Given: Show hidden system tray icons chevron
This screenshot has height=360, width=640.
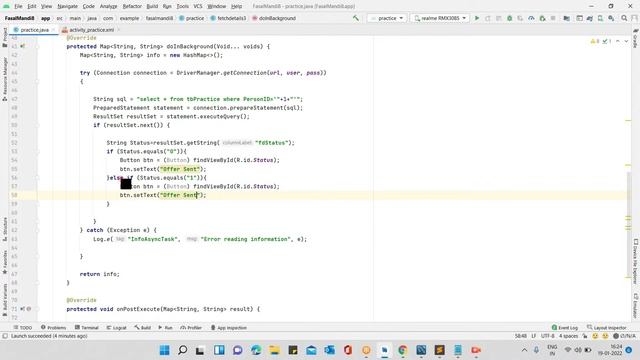Looking at the screenshot, I should 524,350.
